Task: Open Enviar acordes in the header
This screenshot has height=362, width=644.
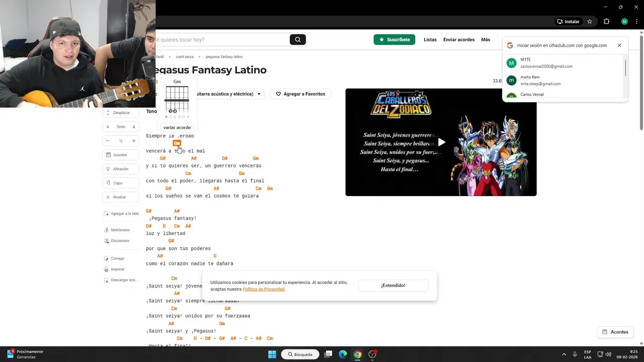Action: (459, 40)
